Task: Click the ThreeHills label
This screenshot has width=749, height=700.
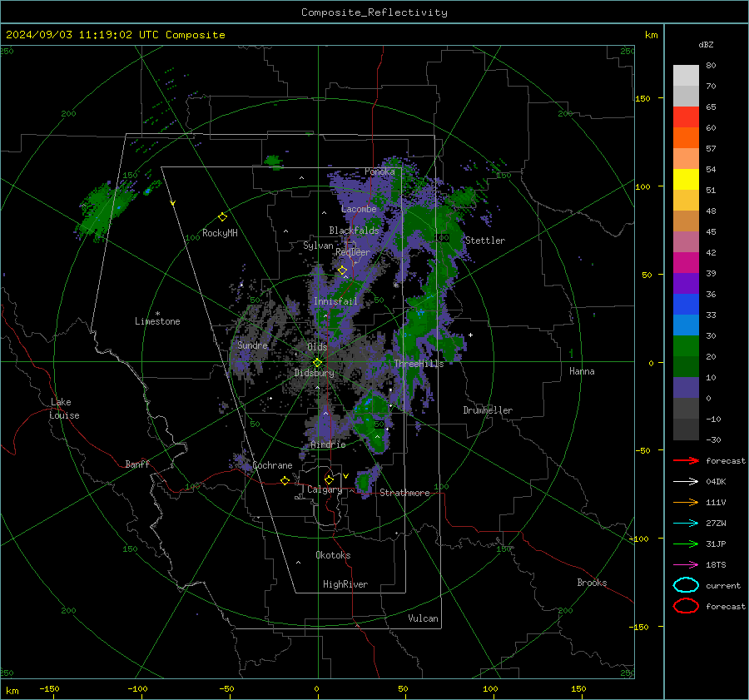Action: (419, 364)
